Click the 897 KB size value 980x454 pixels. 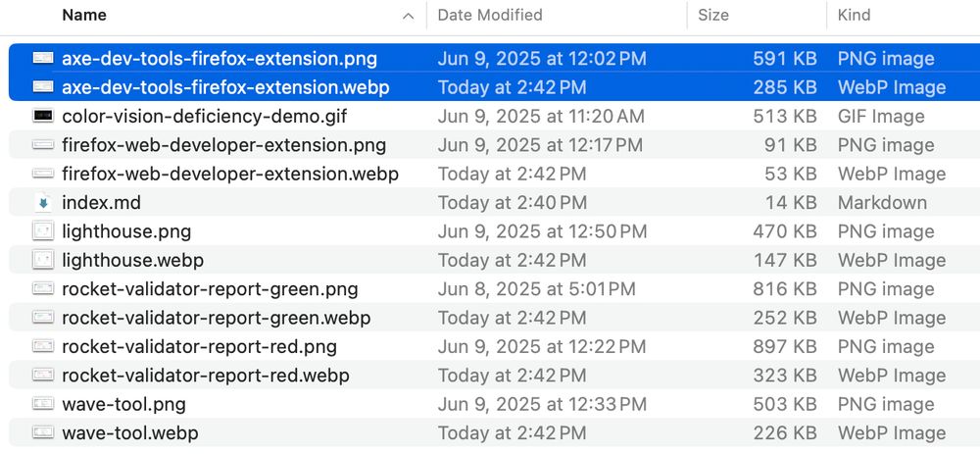click(x=784, y=346)
